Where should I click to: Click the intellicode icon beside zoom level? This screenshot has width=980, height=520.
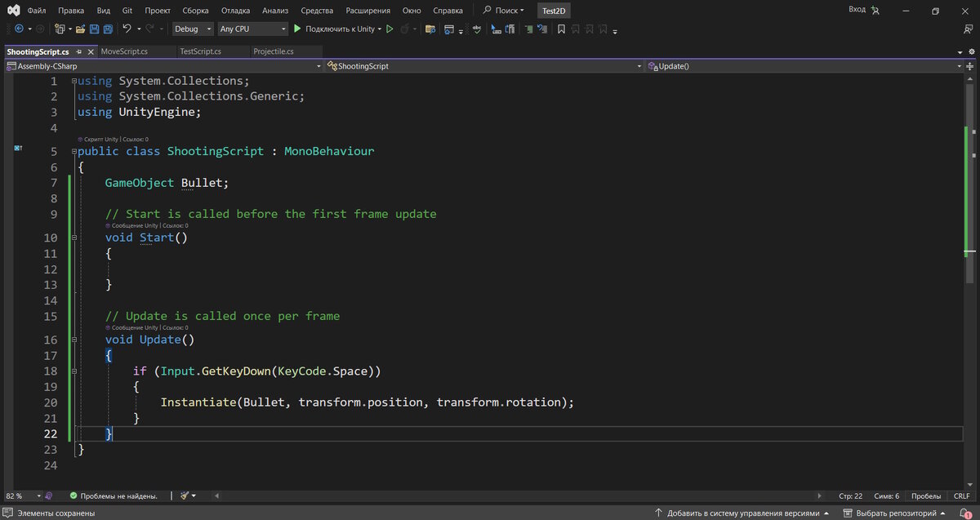(49, 496)
